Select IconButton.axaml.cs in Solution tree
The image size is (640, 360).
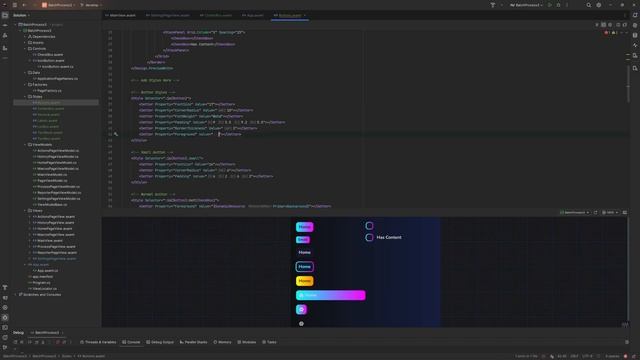click(x=55, y=67)
